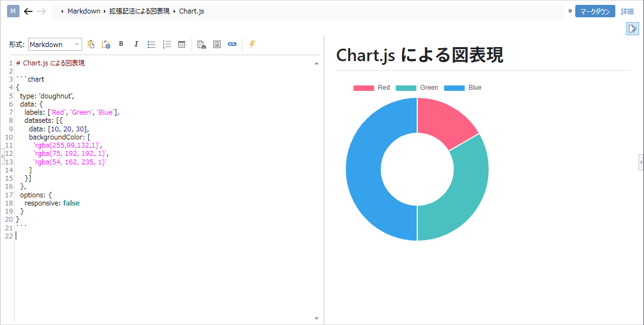Click the 'Chart.js による図表現' preview heading
This screenshot has height=325, width=644.
pos(419,55)
